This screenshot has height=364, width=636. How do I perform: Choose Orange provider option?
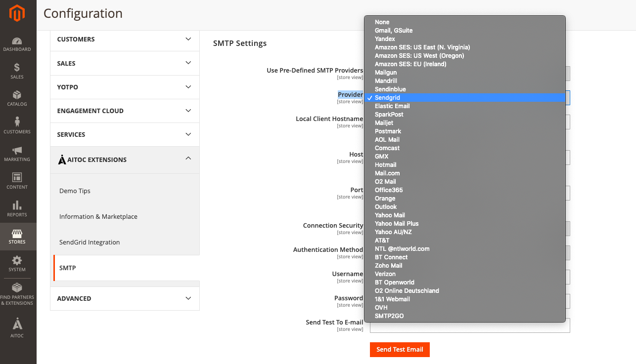click(465, 199)
